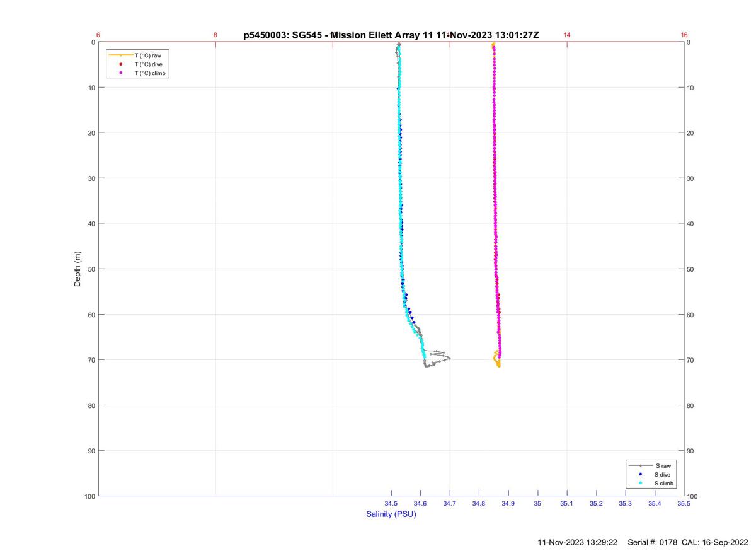Click the 90 tick on the right depth axis
The height and width of the screenshot is (558, 756).
(692, 451)
